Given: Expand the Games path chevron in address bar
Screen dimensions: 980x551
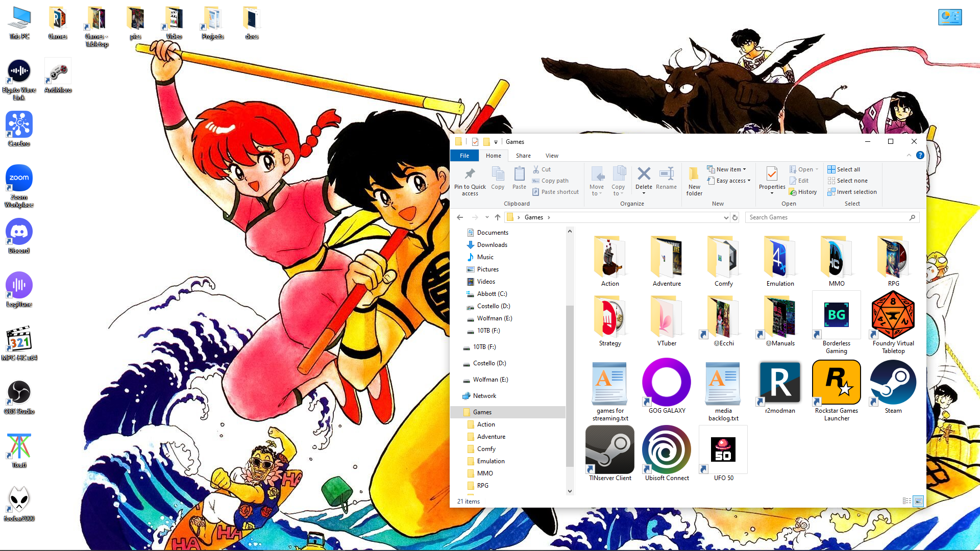Looking at the screenshot, I should [x=549, y=217].
